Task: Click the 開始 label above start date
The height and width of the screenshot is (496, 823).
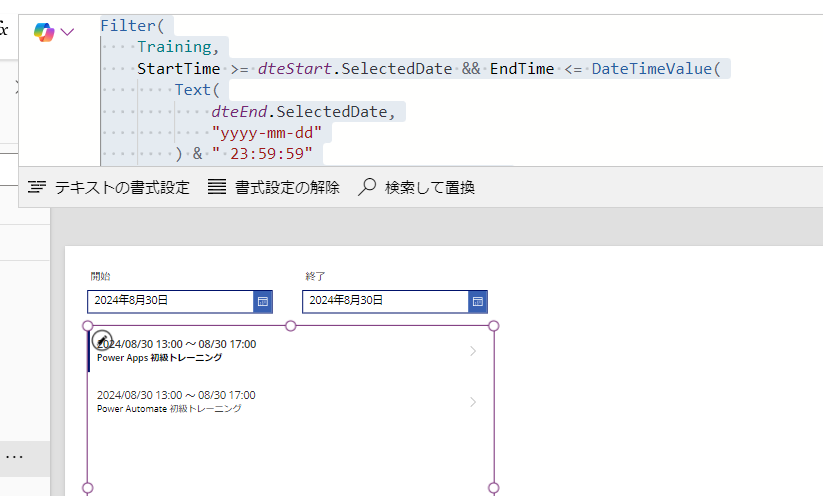Action: (100, 277)
